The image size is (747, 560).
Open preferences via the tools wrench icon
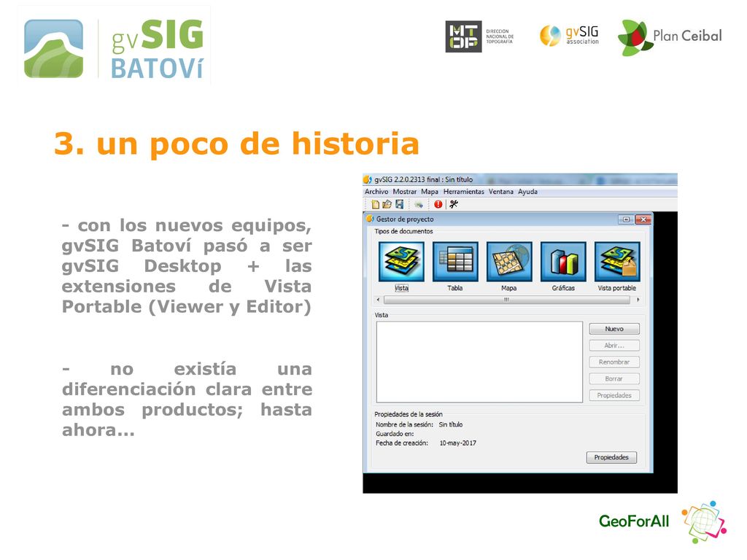(x=454, y=204)
